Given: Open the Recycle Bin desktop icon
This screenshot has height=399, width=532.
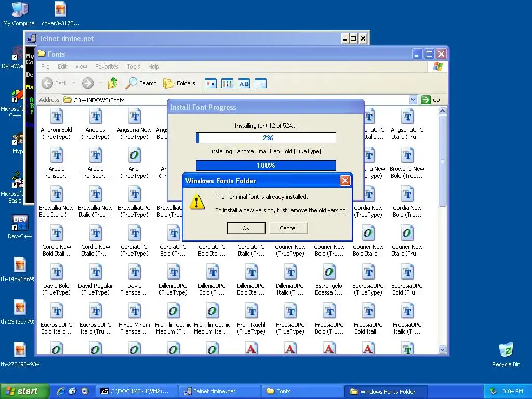Looking at the screenshot, I should pos(506,354).
